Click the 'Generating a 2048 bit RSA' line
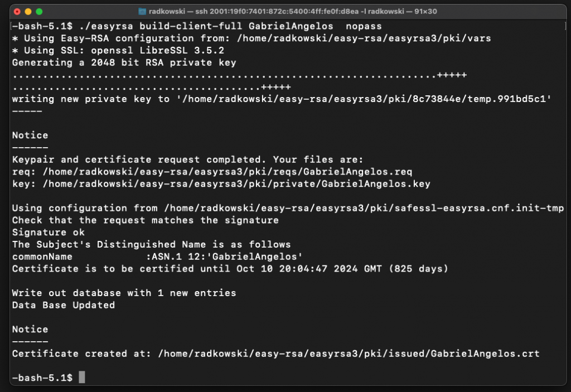The height and width of the screenshot is (392, 571). 124,62
